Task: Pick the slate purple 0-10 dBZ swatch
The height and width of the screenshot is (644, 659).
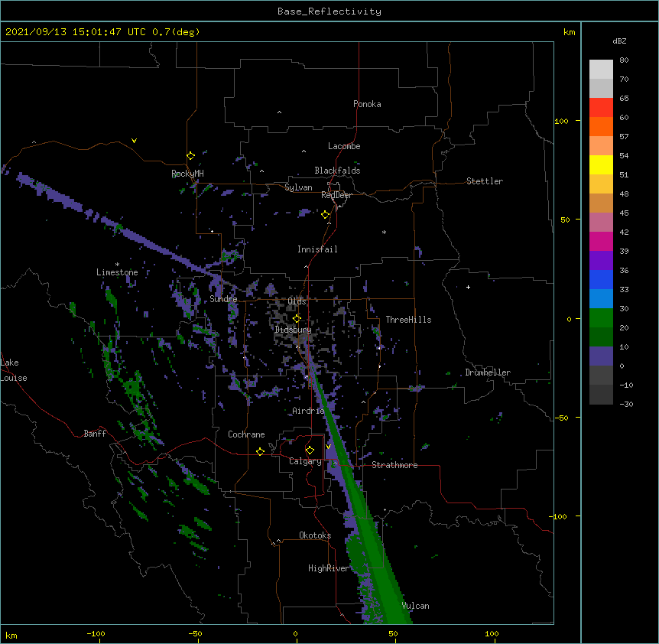Action: 601,356
